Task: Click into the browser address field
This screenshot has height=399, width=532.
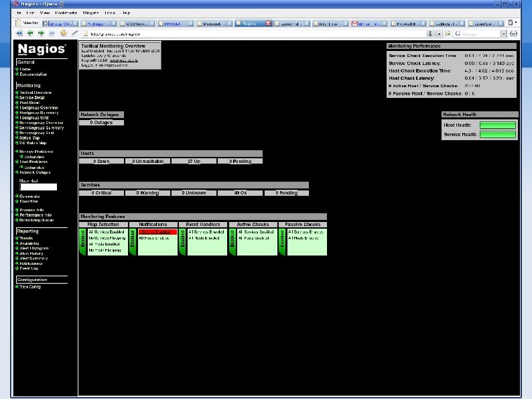Action: click(x=254, y=34)
